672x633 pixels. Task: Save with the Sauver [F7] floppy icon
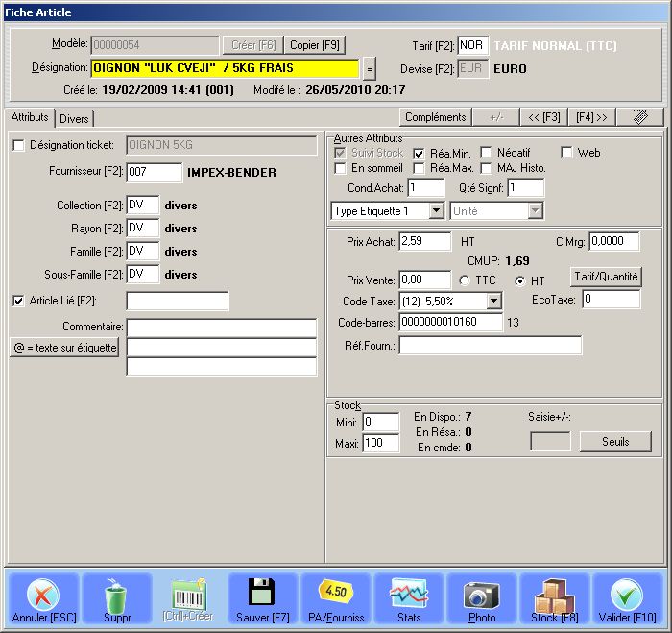261,592
